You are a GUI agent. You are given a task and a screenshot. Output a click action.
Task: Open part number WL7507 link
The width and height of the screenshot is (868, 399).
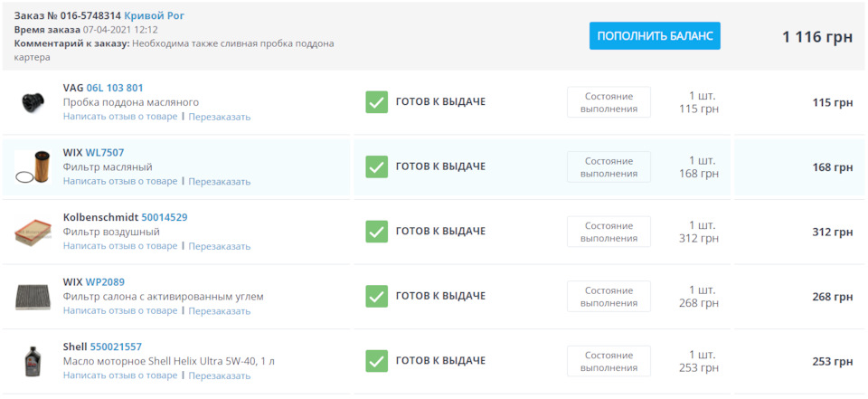coord(105,152)
